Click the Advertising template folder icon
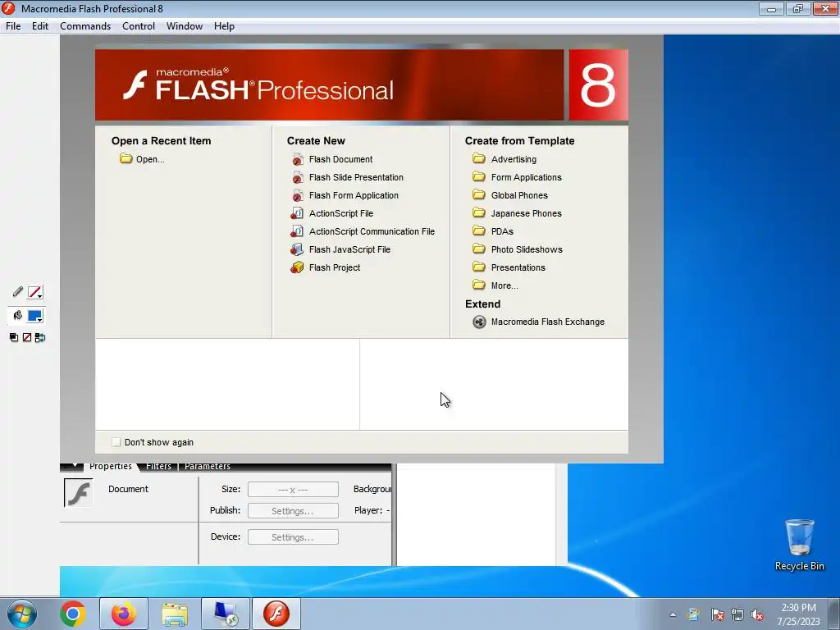This screenshot has height=630, width=840. tap(479, 158)
